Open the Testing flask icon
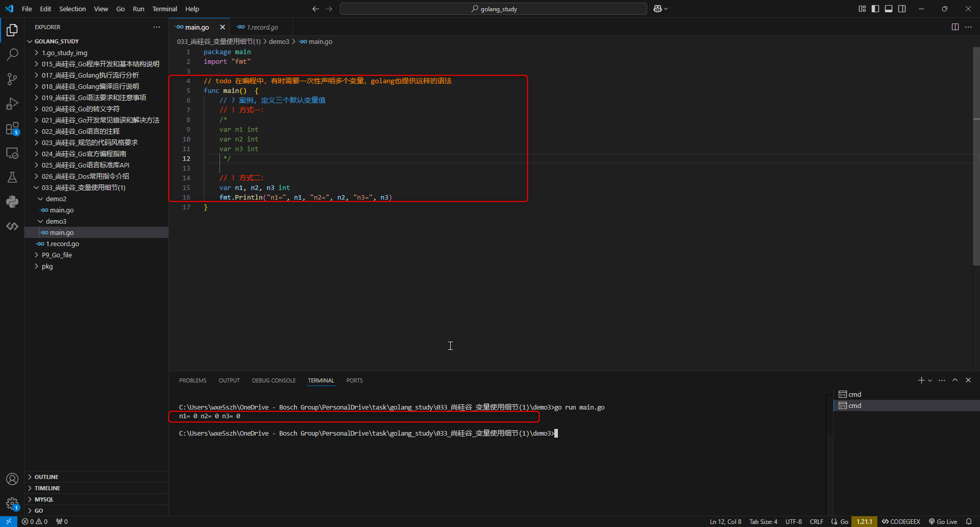The image size is (980, 527). pos(12,177)
